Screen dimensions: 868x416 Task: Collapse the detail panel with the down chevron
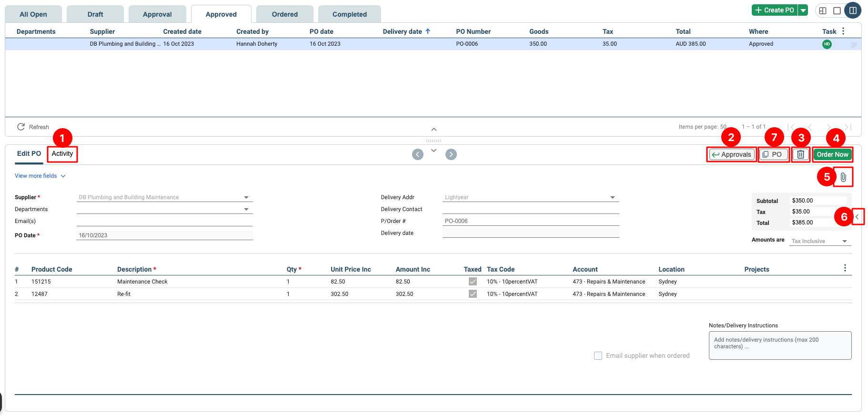[x=434, y=151]
